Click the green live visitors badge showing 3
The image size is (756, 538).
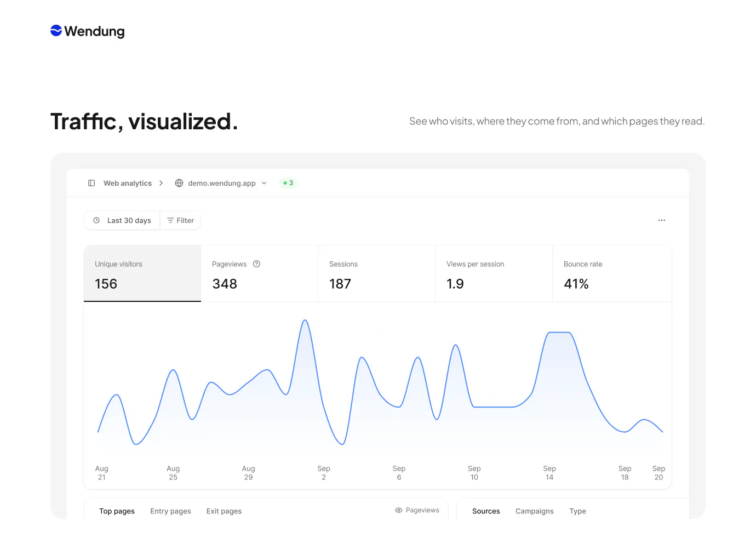coord(288,183)
